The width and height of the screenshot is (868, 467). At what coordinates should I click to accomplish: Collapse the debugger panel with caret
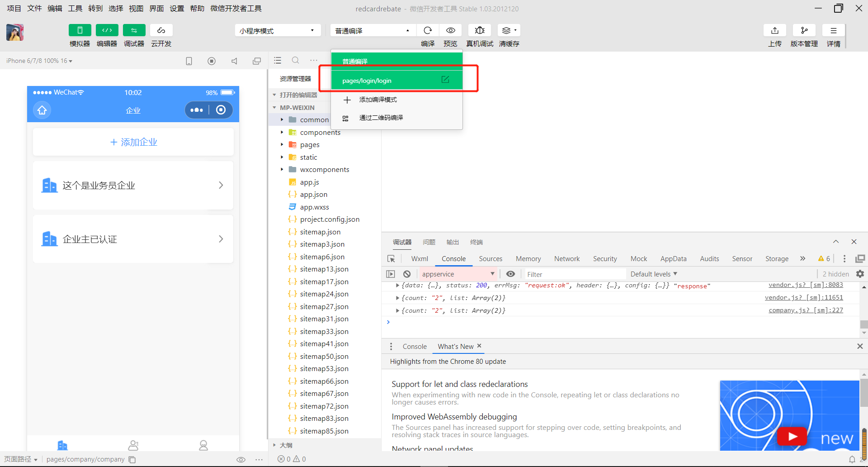836,242
